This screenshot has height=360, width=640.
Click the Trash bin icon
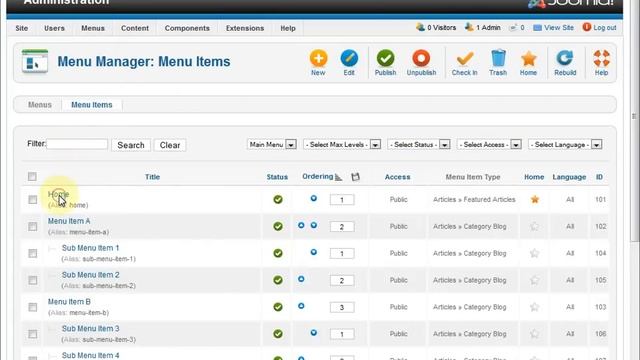coord(498,58)
